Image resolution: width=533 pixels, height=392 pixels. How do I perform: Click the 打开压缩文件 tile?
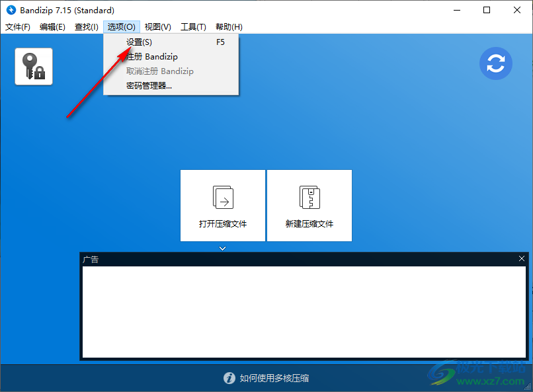(x=223, y=206)
